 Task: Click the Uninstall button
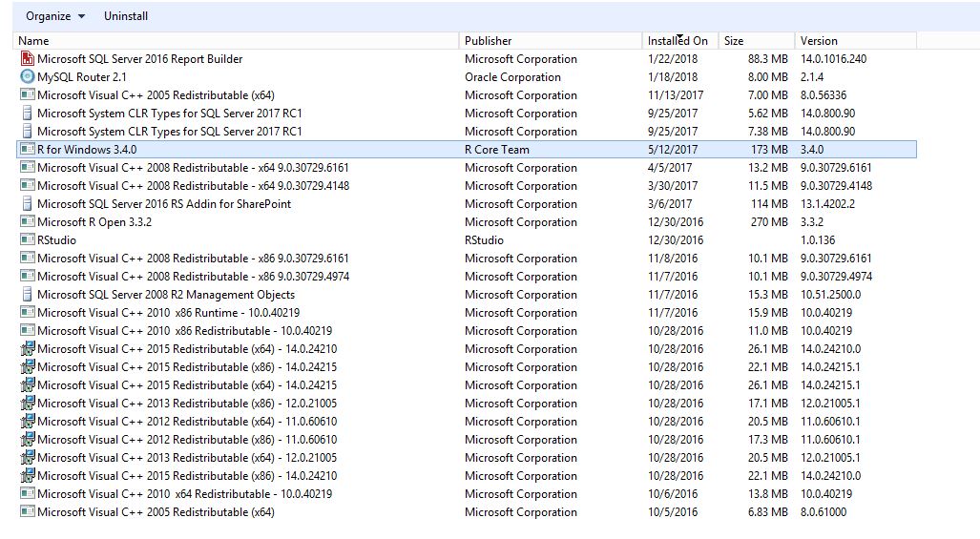[x=126, y=16]
